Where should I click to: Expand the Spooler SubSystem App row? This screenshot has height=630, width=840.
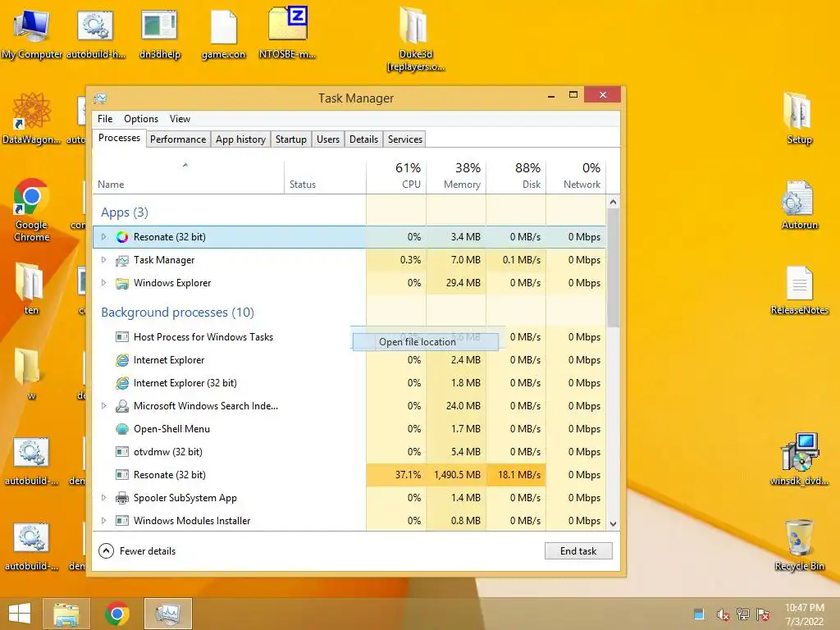point(104,498)
